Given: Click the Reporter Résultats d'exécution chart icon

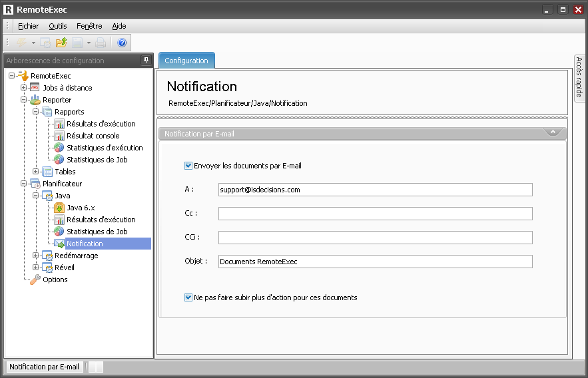Looking at the screenshot, I should [x=59, y=124].
